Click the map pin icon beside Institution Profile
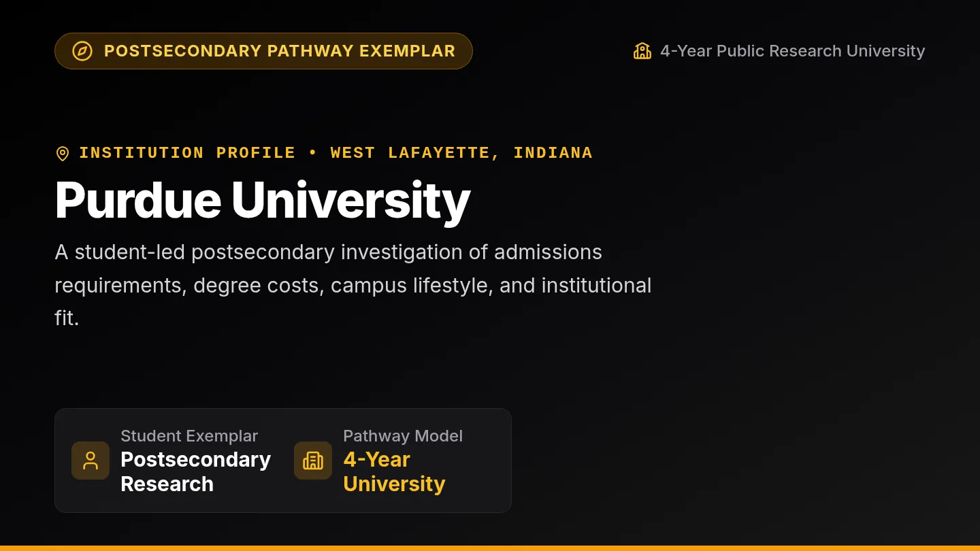Image resolution: width=980 pixels, height=551 pixels. 62,154
